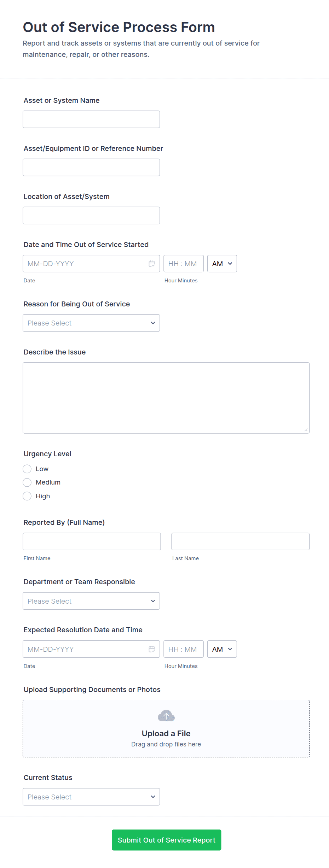This screenshot has height=868, width=329.
Task: Change AM/PM for Expected Resolution time
Action: (222, 649)
